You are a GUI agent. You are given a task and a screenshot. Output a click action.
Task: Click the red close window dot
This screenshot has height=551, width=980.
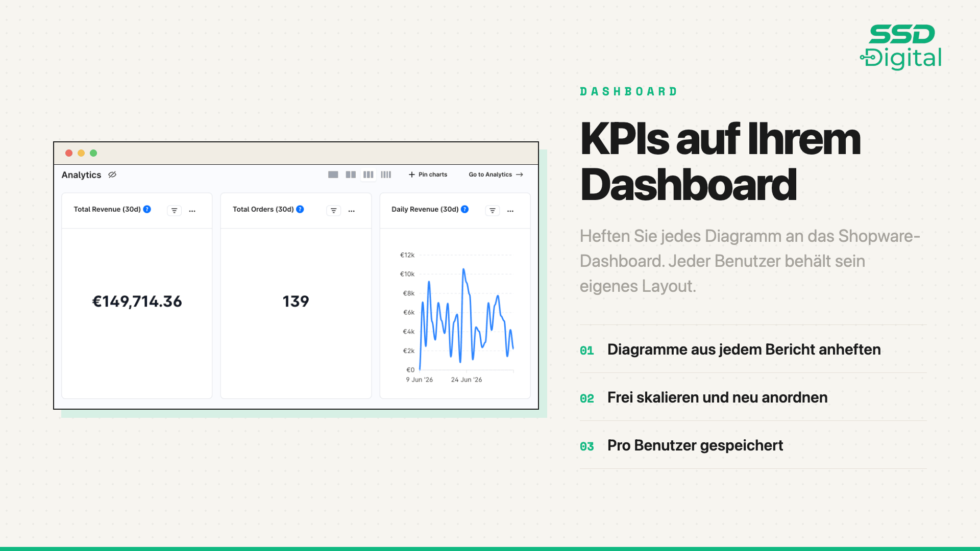click(x=69, y=153)
